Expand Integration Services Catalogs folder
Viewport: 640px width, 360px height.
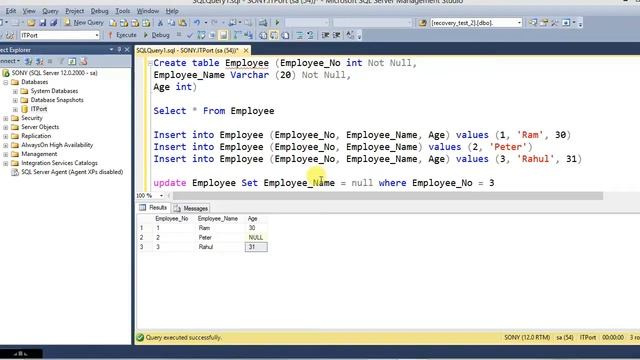coord(6,163)
